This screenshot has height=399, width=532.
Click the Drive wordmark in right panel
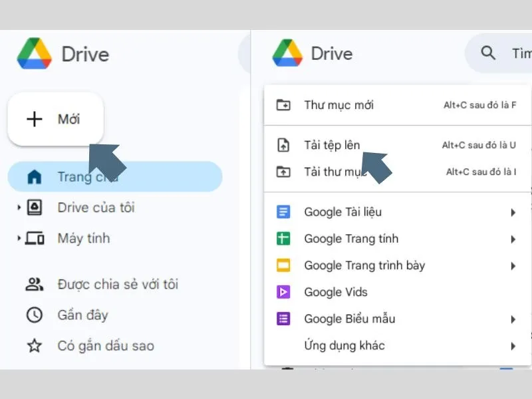tap(332, 54)
